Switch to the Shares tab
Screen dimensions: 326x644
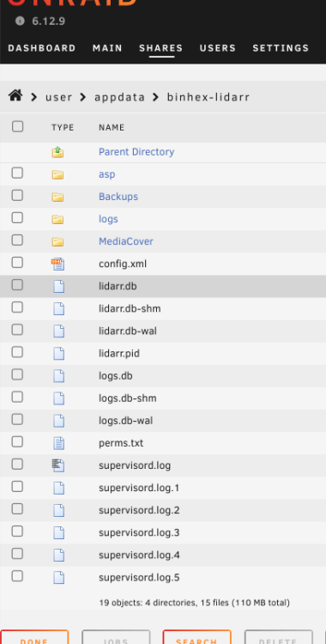[161, 48]
